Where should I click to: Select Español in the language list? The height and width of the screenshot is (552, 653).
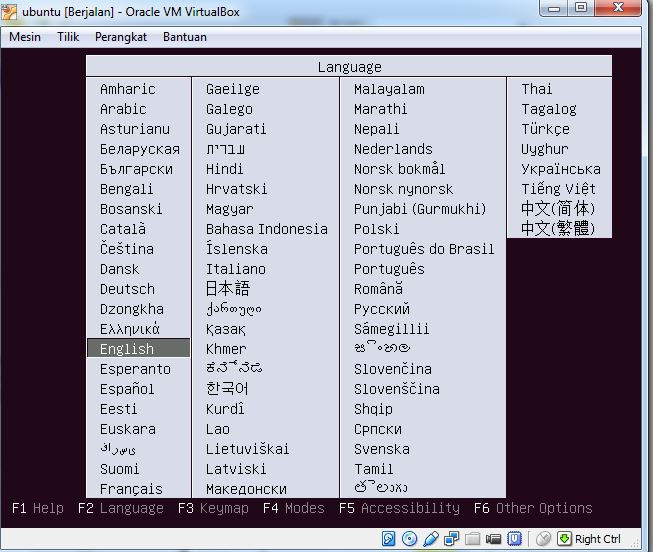click(127, 389)
